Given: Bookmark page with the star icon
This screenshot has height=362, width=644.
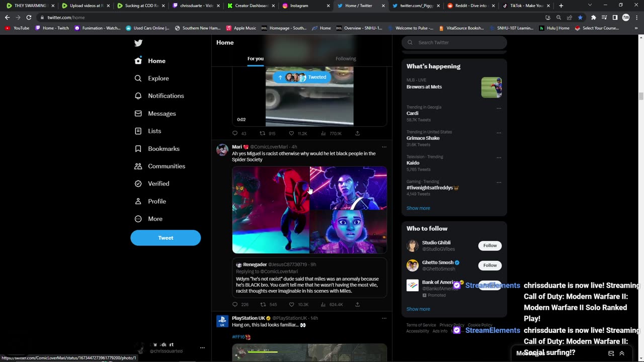Looking at the screenshot, I should coord(580,18).
